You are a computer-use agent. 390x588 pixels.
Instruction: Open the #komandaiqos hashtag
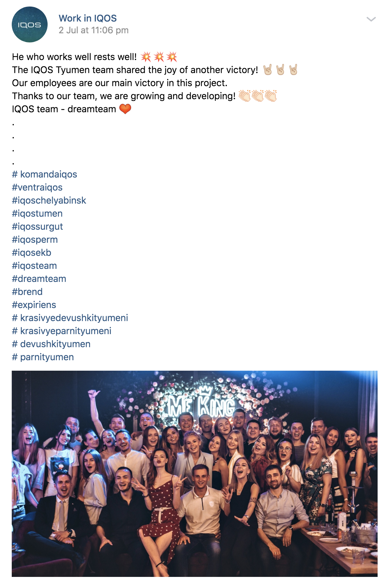click(x=45, y=174)
